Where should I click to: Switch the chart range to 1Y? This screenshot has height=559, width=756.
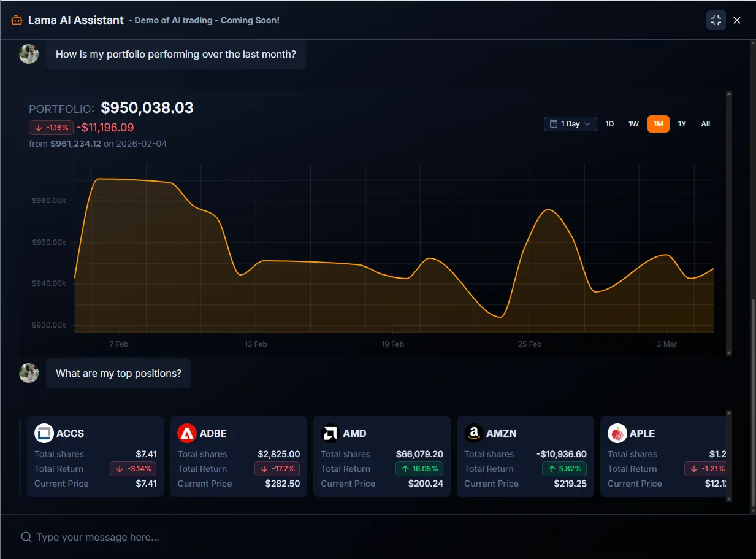682,124
